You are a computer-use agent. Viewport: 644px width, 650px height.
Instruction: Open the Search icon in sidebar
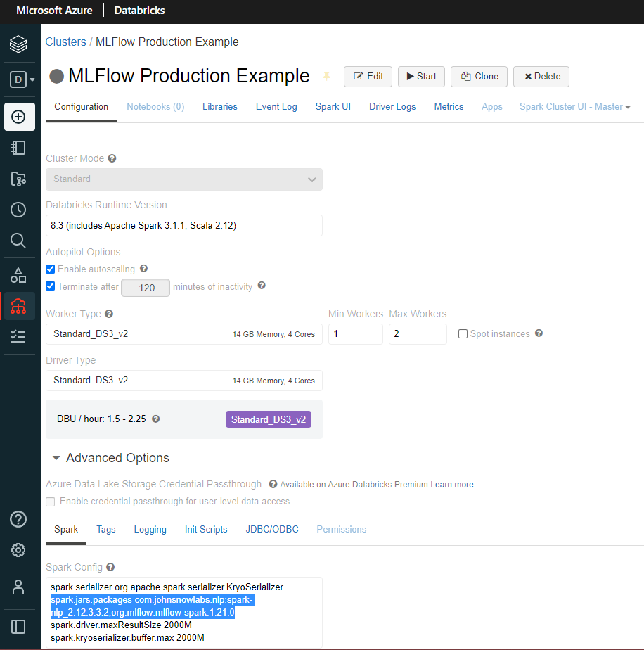[x=18, y=240]
